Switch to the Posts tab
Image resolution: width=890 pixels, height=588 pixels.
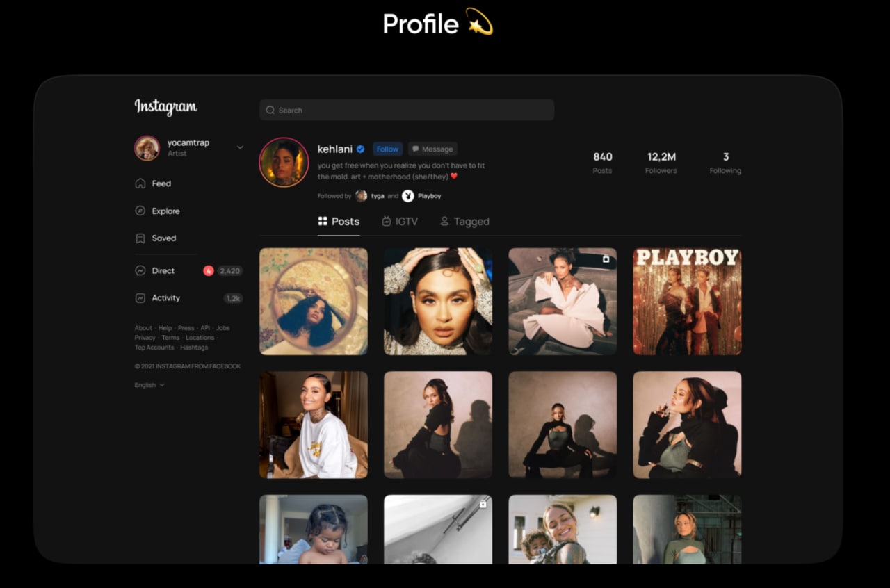tap(339, 222)
